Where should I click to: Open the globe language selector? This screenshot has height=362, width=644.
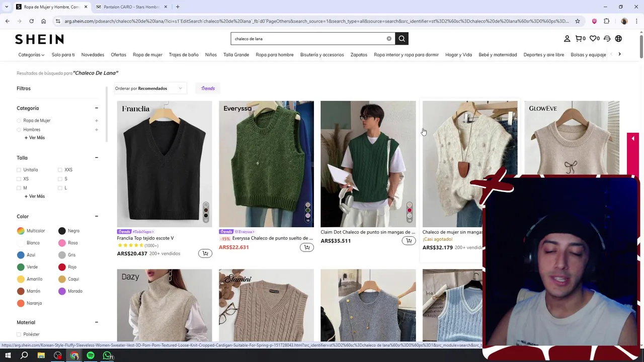618,39
